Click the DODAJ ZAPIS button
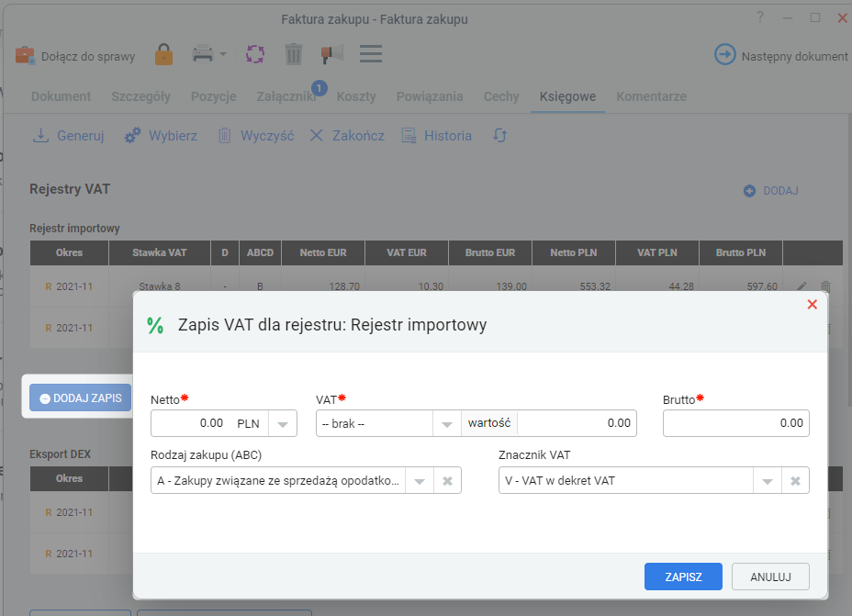 81,398
